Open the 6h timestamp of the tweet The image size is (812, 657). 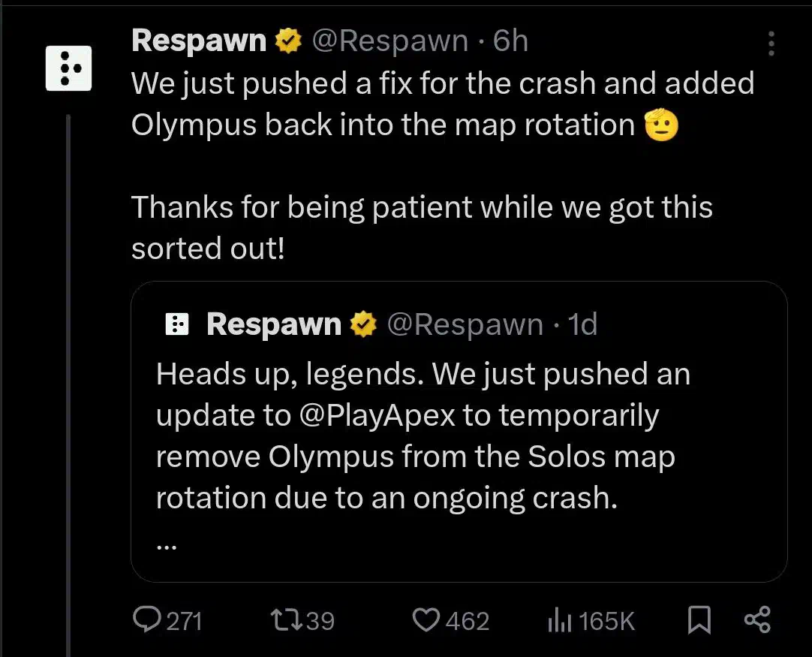pyautogui.click(x=510, y=41)
